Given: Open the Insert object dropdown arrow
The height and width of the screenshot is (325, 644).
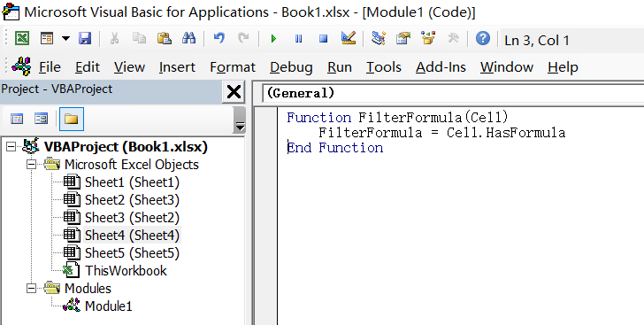Looking at the screenshot, I should click(65, 39).
